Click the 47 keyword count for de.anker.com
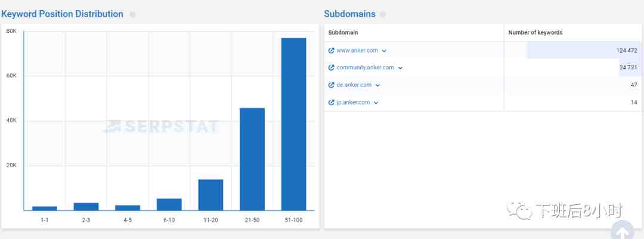The height and width of the screenshot is (239, 644). [x=634, y=85]
